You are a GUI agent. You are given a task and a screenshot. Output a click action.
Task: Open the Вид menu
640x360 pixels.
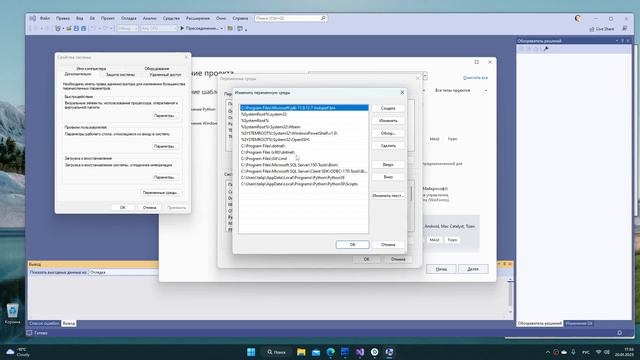coord(80,18)
